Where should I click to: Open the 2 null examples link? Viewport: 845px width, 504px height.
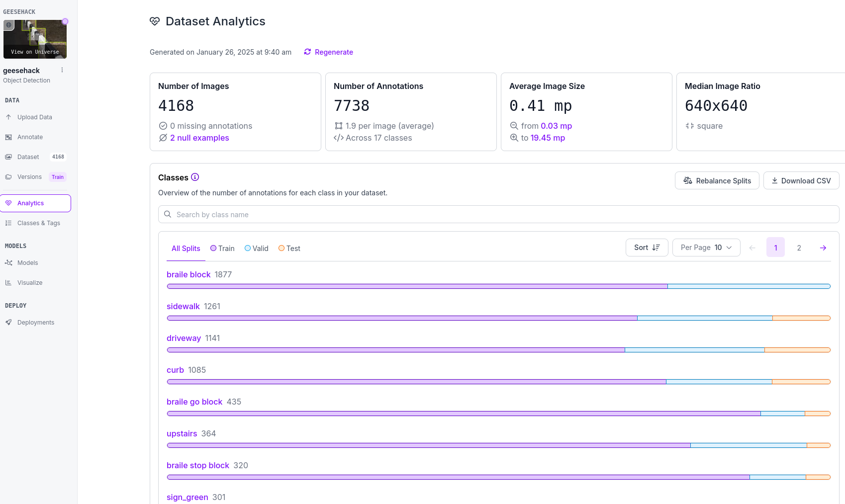199,138
